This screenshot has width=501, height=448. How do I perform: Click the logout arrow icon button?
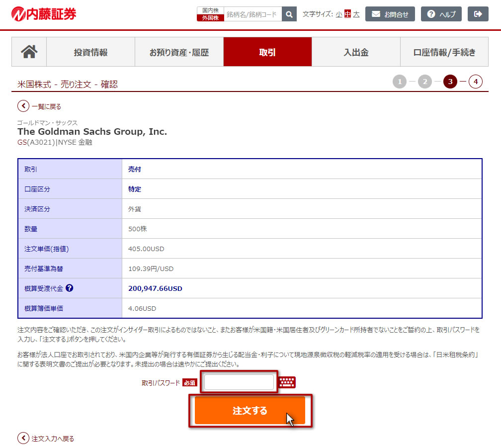pyautogui.click(x=478, y=14)
